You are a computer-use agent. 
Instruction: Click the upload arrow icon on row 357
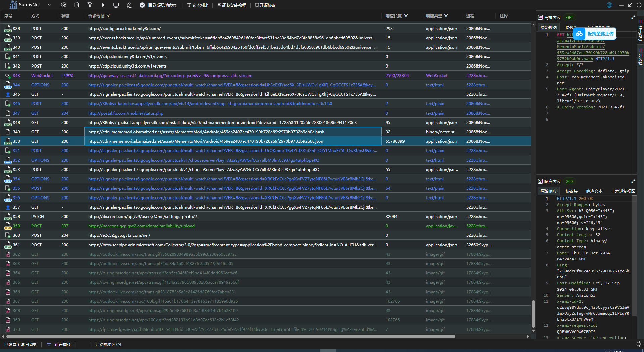(8, 207)
